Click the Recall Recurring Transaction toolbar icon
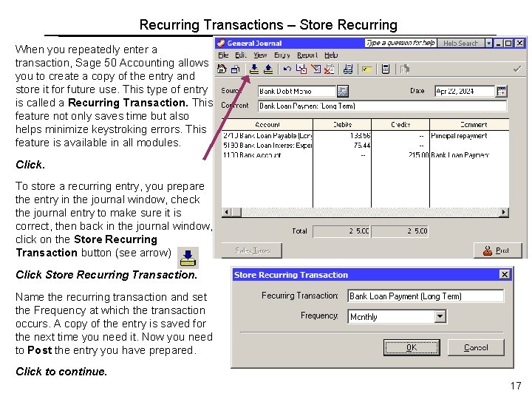This screenshot has height=399, width=532. [268, 69]
